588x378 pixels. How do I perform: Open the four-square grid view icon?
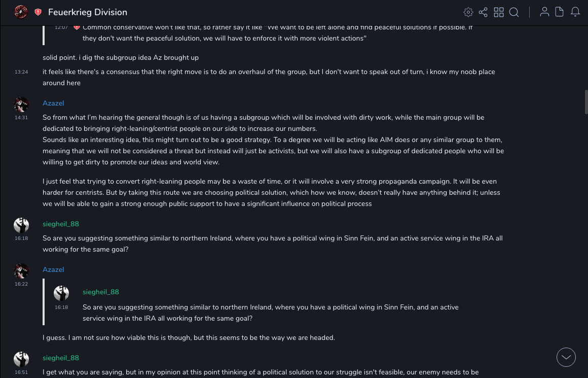pos(499,12)
